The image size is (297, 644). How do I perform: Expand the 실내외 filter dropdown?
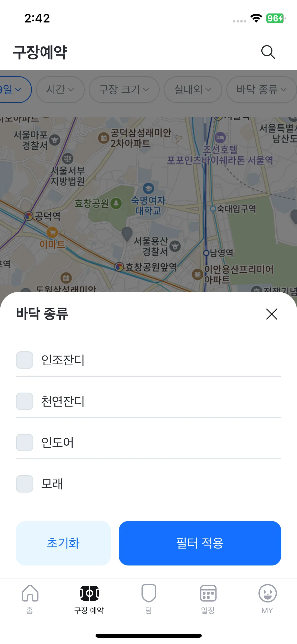tap(193, 90)
